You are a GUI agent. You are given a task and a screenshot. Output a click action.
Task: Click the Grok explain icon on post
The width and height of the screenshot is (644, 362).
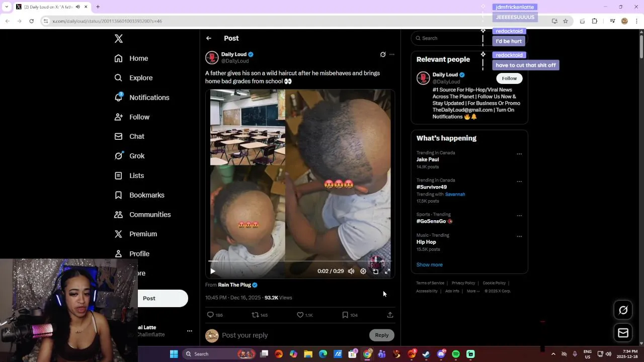383,54
